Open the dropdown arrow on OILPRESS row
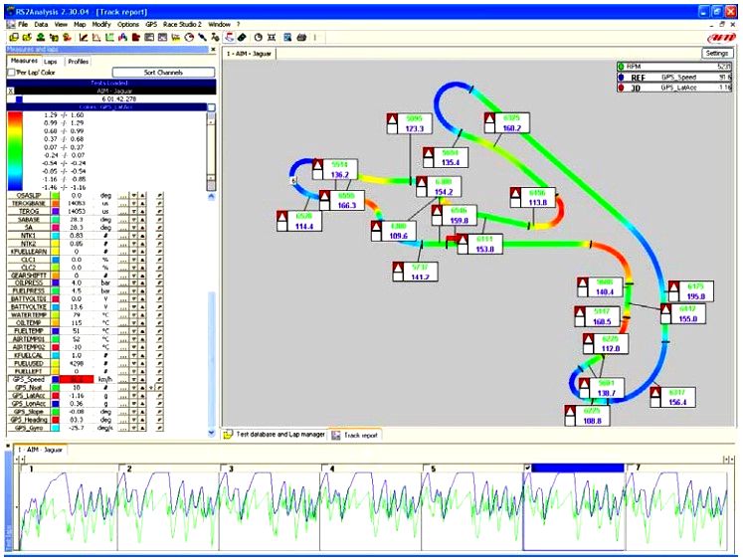Screen dimensions: 743x560 pos(133,282)
